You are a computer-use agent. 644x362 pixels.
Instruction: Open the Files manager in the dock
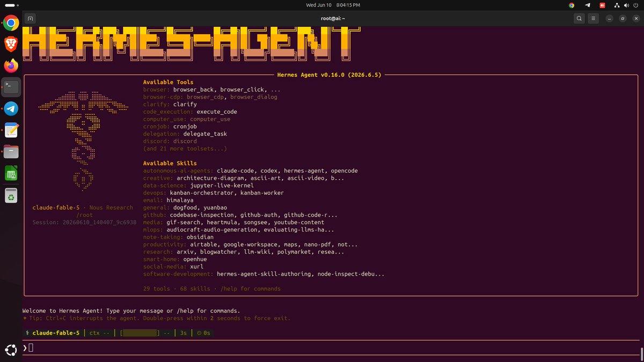[x=11, y=152]
